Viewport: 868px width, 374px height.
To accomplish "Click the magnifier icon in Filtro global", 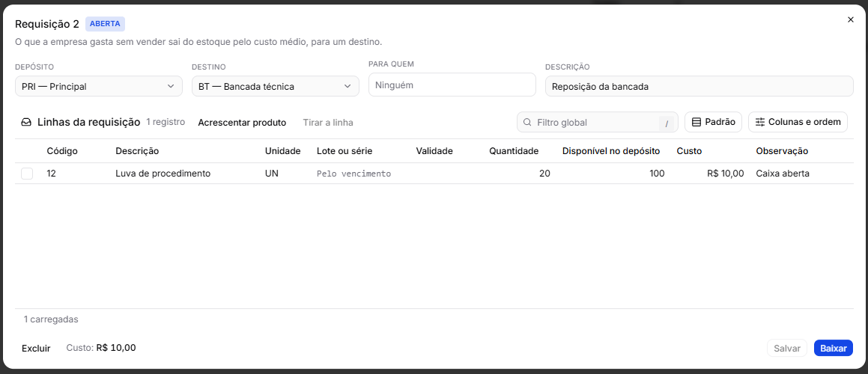I will click(527, 122).
